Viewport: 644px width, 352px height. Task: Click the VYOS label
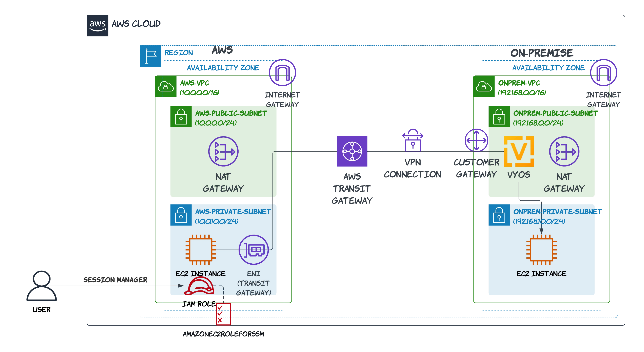[x=519, y=175]
